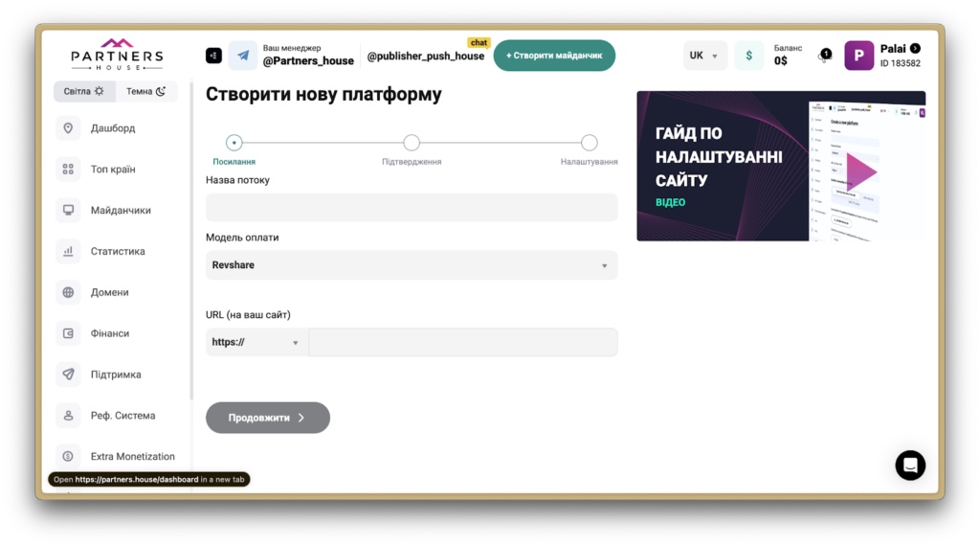Focus the Назва потоку input field

point(412,208)
